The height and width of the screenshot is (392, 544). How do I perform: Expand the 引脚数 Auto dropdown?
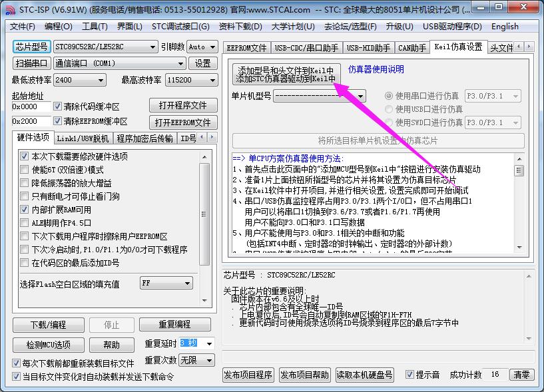tap(212, 47)
